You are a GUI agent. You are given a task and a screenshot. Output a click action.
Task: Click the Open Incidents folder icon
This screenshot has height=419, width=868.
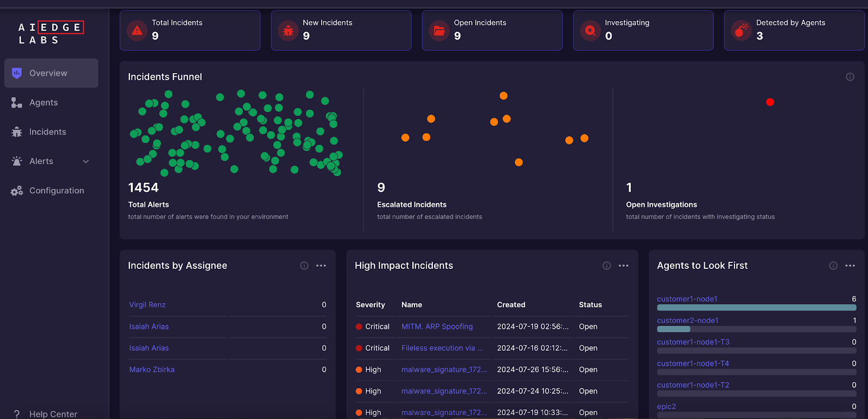tap(439, 31)
